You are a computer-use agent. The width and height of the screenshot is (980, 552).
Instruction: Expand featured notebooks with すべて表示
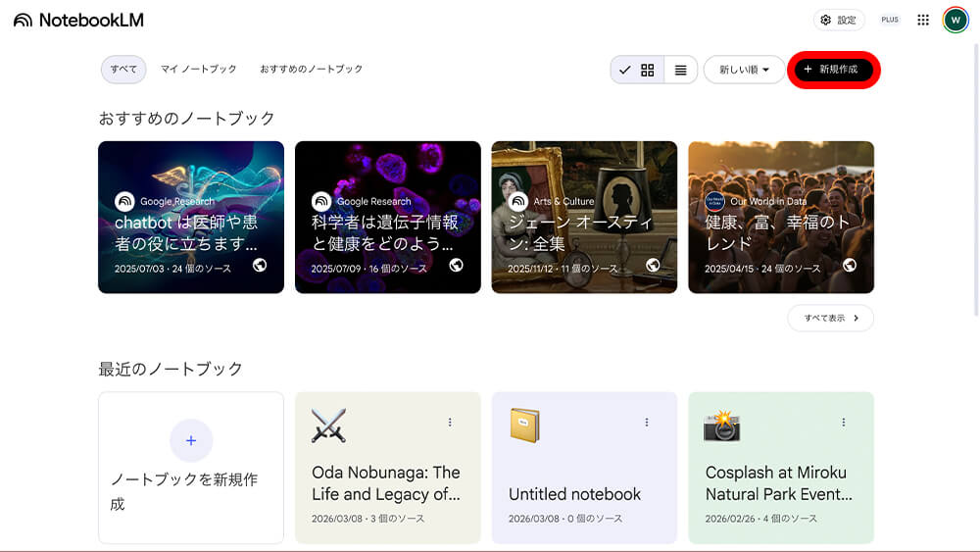pos(830,318)
